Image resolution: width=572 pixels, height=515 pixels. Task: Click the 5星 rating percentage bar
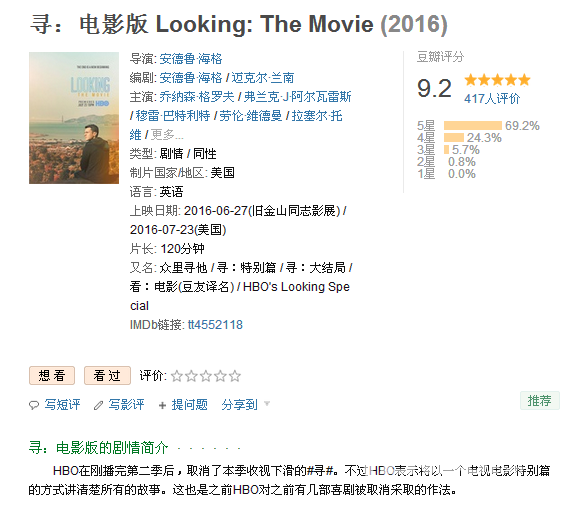tap(473, 126)
